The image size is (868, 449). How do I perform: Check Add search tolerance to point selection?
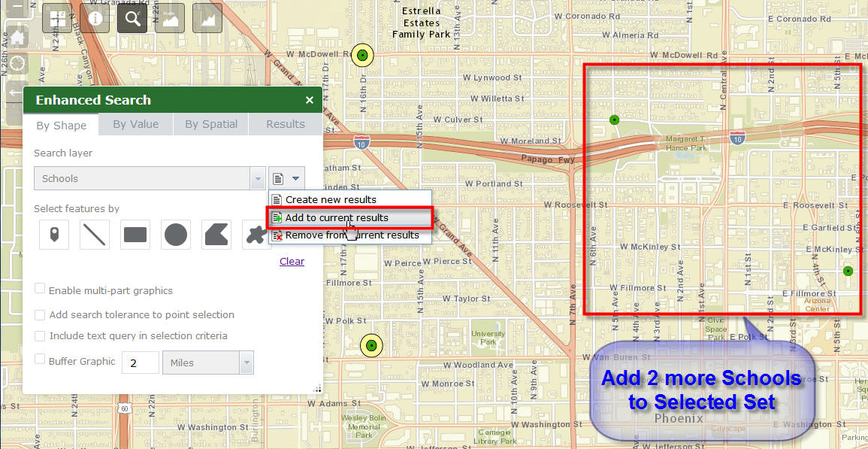click(40, 315)
